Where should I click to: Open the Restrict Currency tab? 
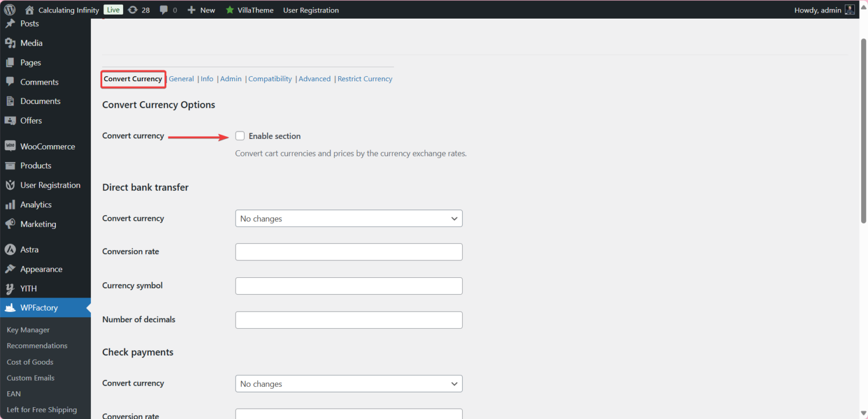pos(364,78)
